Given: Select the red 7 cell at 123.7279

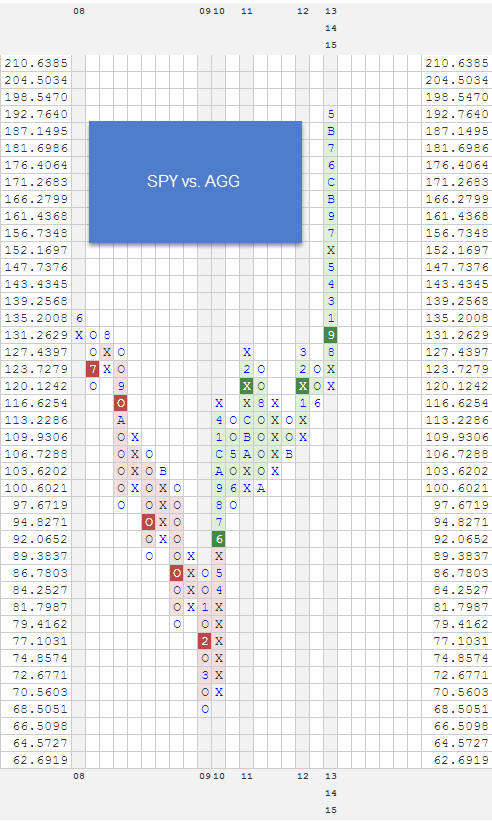Looking at the screenshot, I should [x=93, y=369].
